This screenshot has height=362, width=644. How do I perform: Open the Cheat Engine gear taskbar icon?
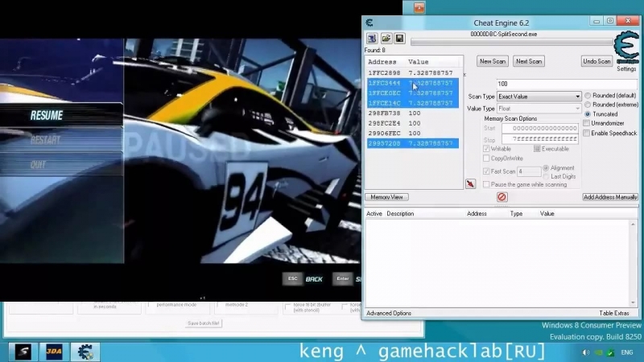click(85, 352)
